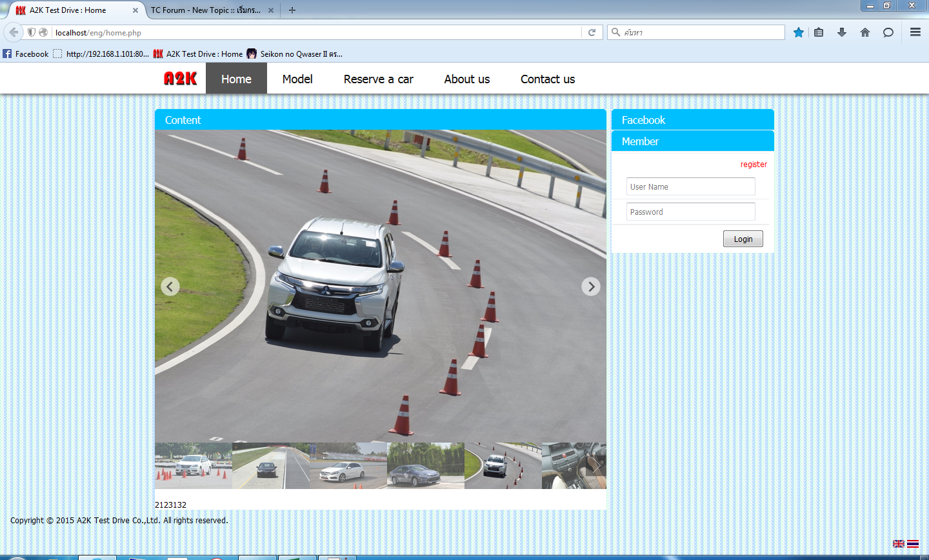Screen dimensions: 929x560
Task: Select white SUV on curve thumbnail
Action: pos(503,466)
